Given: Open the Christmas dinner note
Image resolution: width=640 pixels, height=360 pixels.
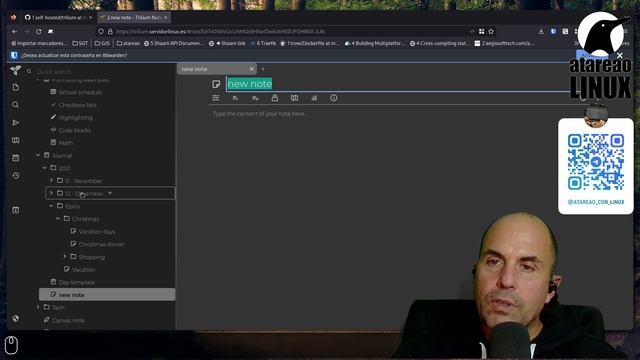Looking at the screenshot, I should point(101,244).
